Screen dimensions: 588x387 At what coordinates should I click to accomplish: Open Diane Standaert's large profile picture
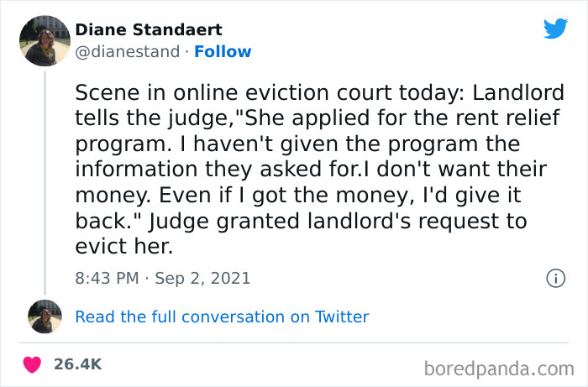click(x=44, y=39)
